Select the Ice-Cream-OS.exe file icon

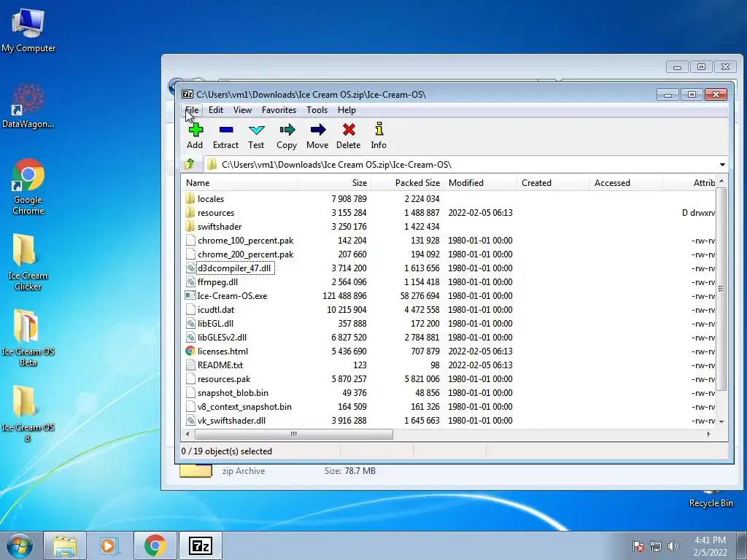(x=190, y=296)
